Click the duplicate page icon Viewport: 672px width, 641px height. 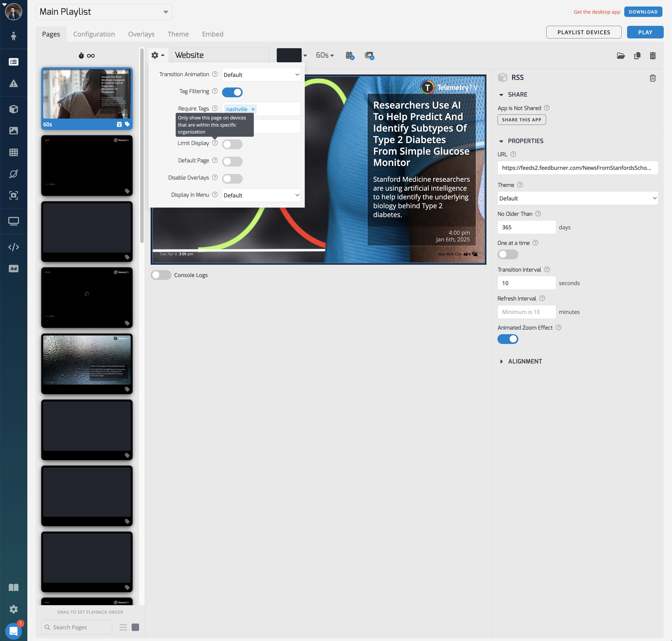tap(637, 56)
